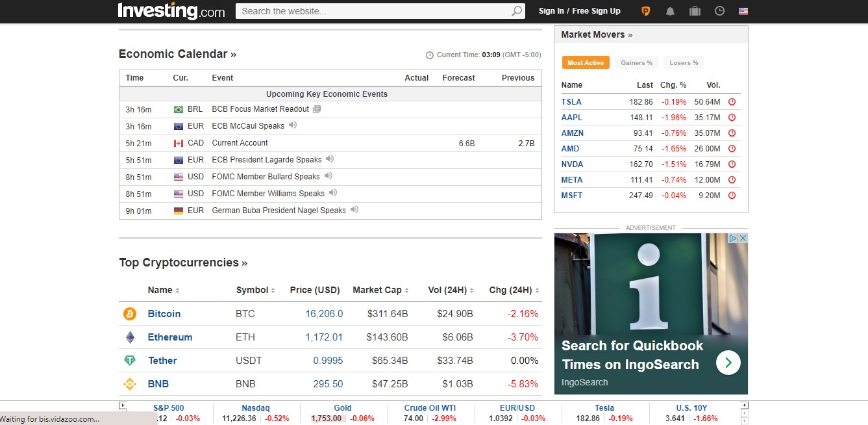
Task: Open the TSLA stock link in Market Movers
Action: point(571,102)
